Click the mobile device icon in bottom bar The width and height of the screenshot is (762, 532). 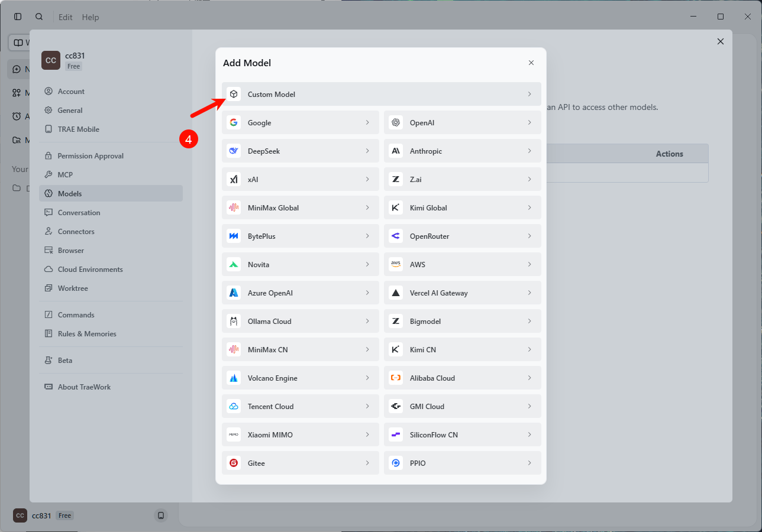[161, 515]
